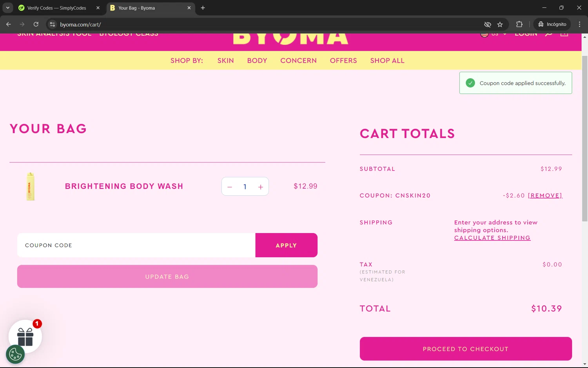
Task: Remove the CNSKIN20 coupon
Action: tap(545, 195)
